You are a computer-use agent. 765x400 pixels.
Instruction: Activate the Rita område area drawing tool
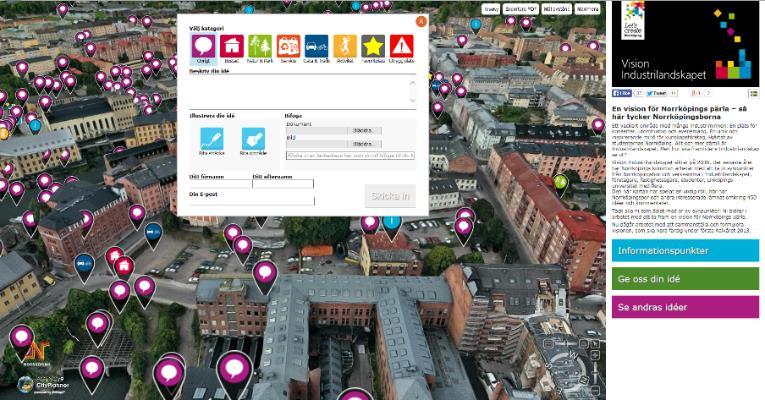point(253,139)
